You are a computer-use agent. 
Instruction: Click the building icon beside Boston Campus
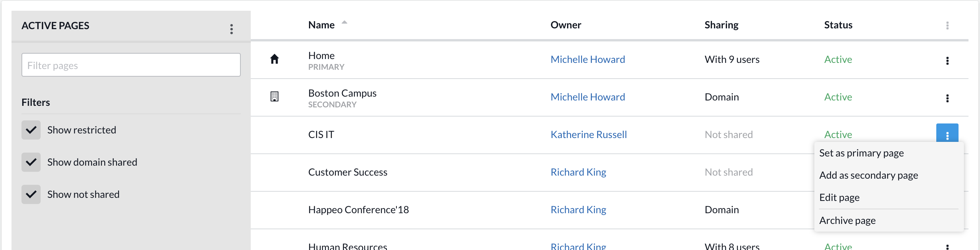[x=275, y=97]
